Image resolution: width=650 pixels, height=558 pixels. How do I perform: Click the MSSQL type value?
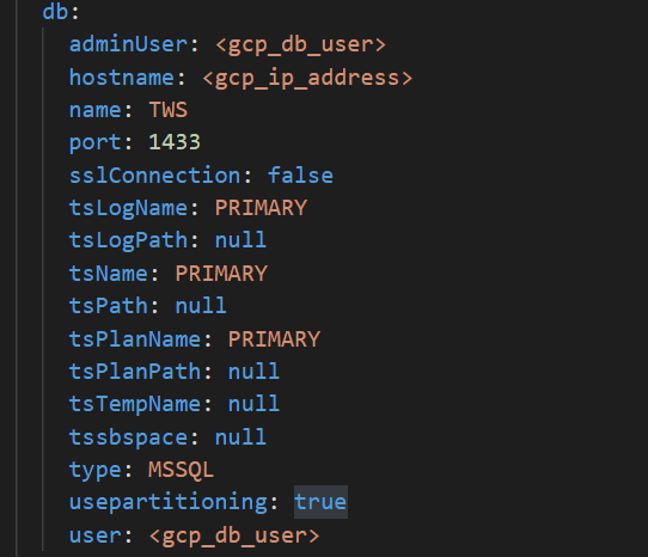(181, 469)
